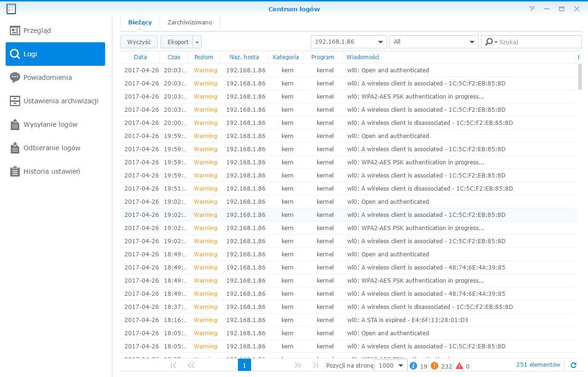Sort by the Program column header
The height and width of the screenshot is (377, 588).
pos(323,57)
